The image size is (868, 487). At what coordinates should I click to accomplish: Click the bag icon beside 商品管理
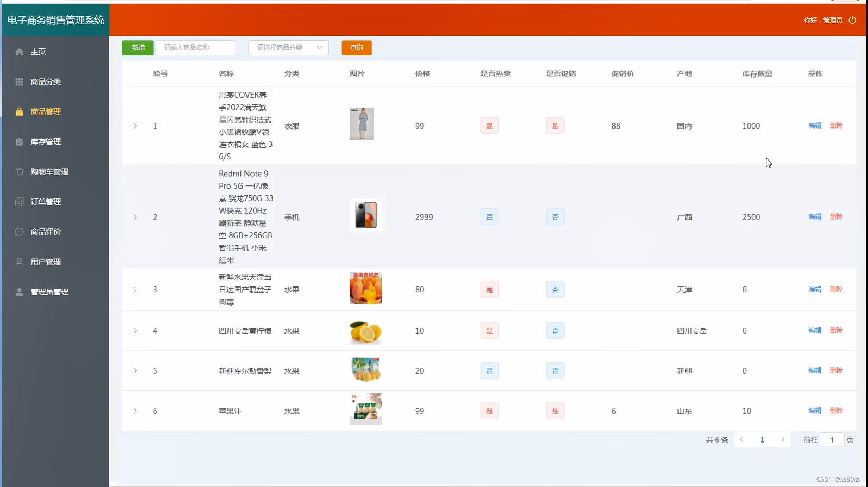pos(20,112)
